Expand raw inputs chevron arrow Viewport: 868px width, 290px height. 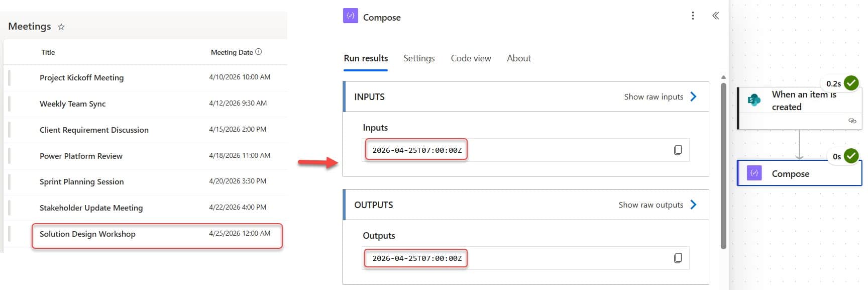[x=693, y=96]
